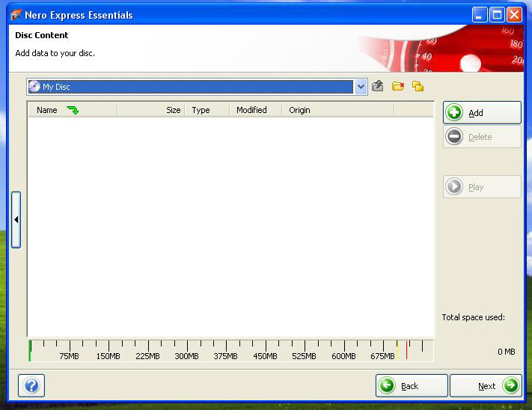Click the 'Add data to your disc.' text

55,53
